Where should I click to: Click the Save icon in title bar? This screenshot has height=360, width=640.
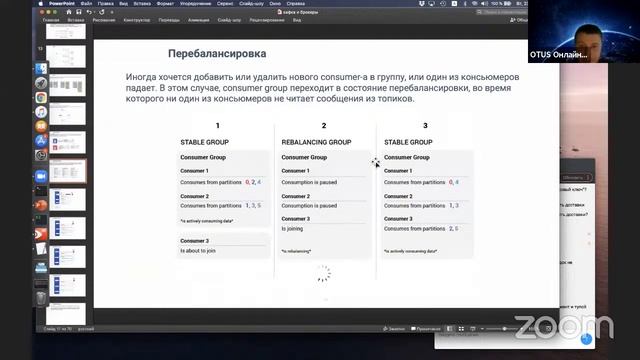coord(79,12)
